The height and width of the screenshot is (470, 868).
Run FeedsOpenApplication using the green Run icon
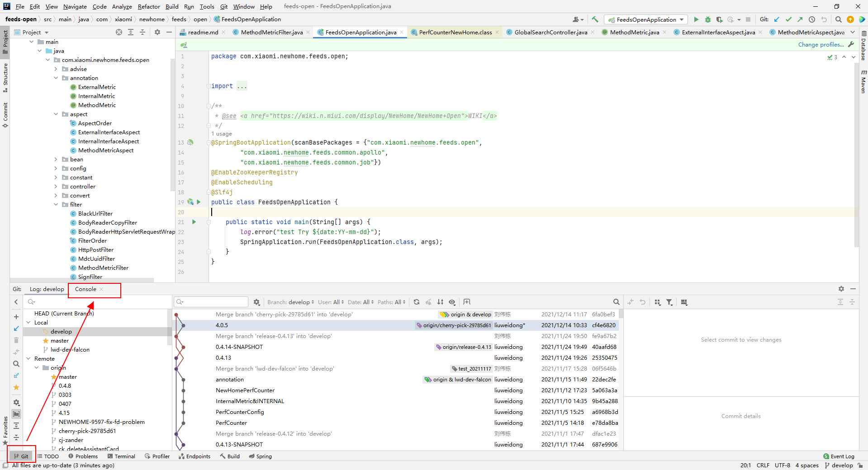click(696, 19)
